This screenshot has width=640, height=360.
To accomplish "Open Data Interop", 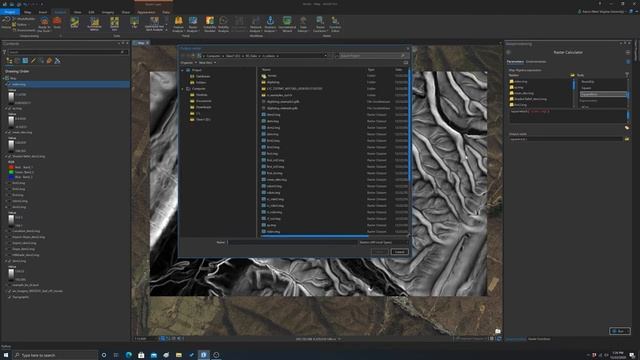I will pyautogui.click(x=303, y=24).
